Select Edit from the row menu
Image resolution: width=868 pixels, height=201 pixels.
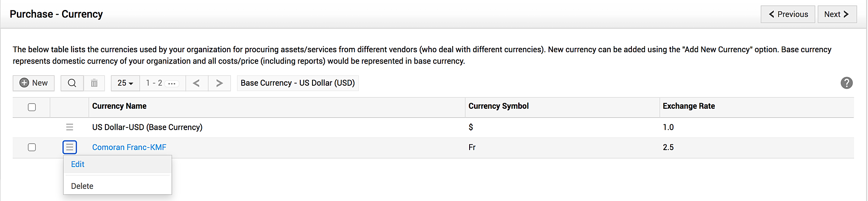[x=78, y=164]
